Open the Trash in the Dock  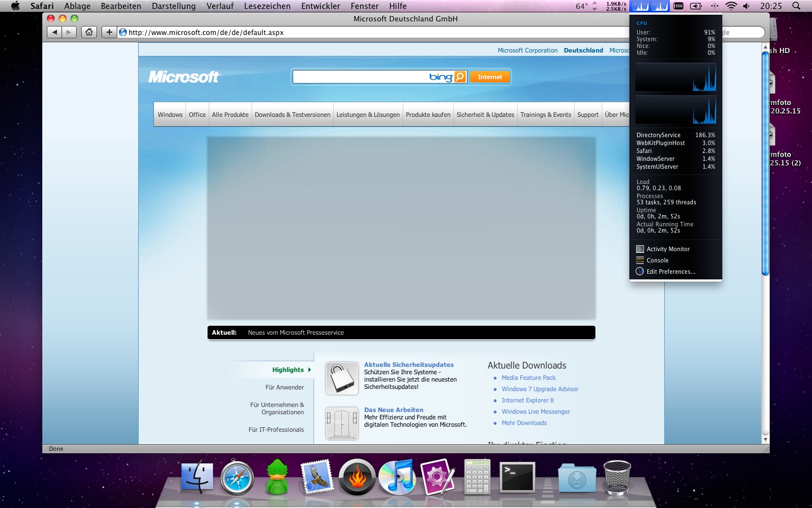point(617,478)
